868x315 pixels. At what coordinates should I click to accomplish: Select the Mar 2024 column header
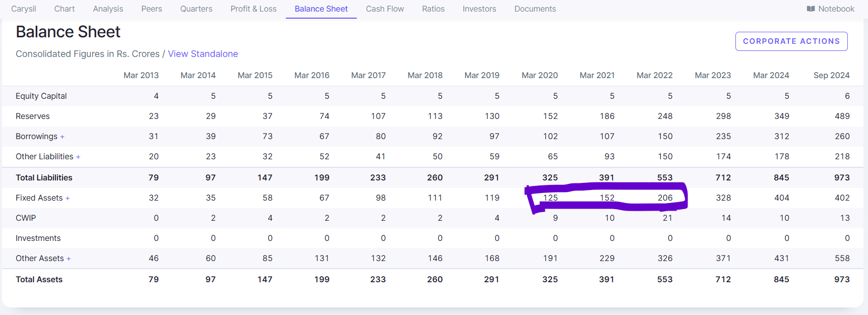click(x=771, y=75)
